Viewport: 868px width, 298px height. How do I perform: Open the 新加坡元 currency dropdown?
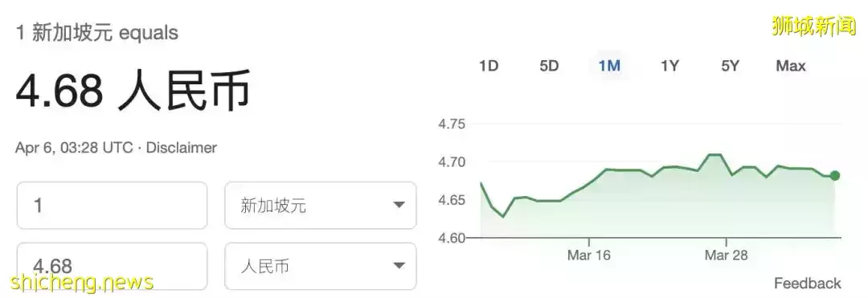(320, 205)
